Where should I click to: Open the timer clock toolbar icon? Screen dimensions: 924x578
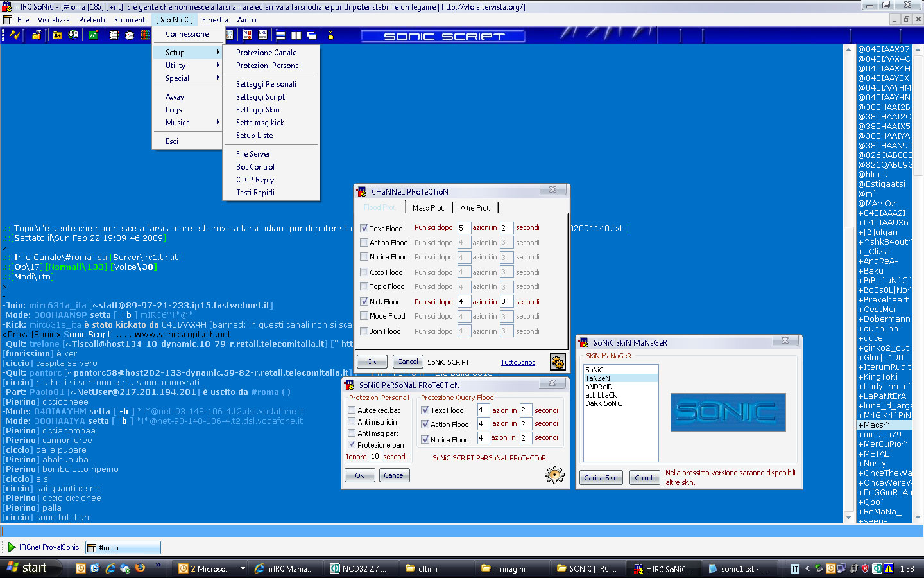pyautogui.click(x=129, y=35)
